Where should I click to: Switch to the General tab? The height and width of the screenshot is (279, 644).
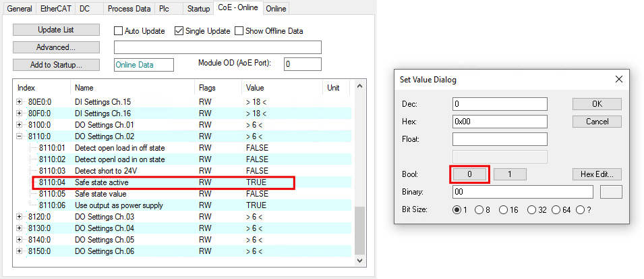click(20, 9)
